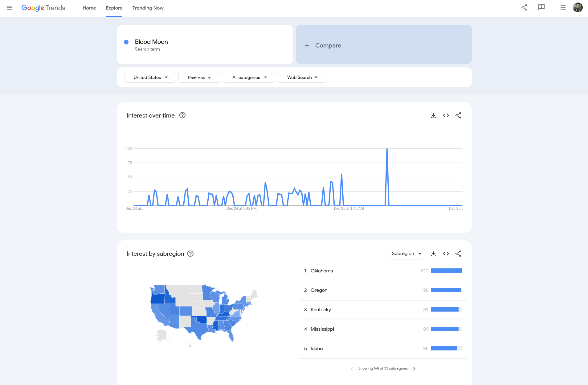Image resolution: width=588 pixels, height=385 pixels.
Task: Open help for Interest over time
Action: (x=182, y=115)
